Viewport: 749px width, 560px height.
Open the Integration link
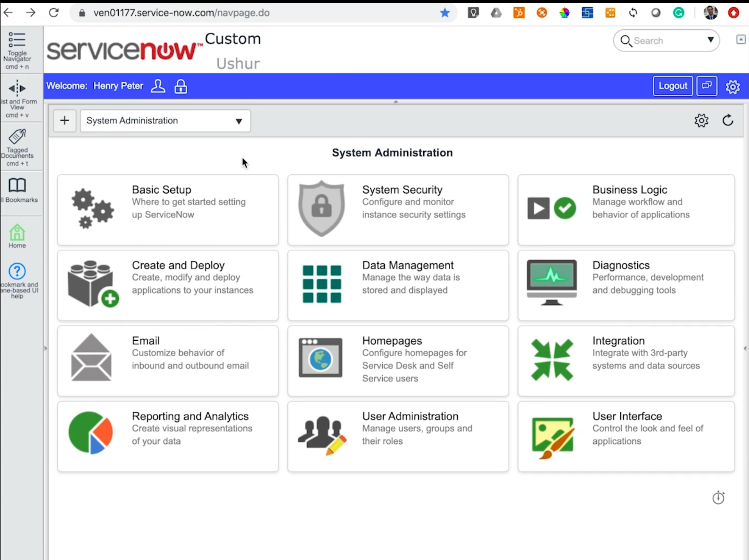(x=619, y=341)
